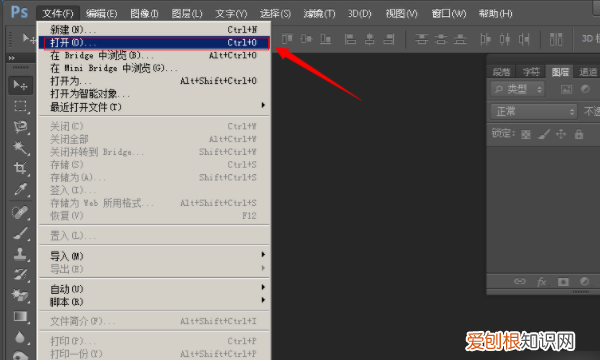
Task: Select the Rectangular Marquee tool
Action: pos(20,106)
